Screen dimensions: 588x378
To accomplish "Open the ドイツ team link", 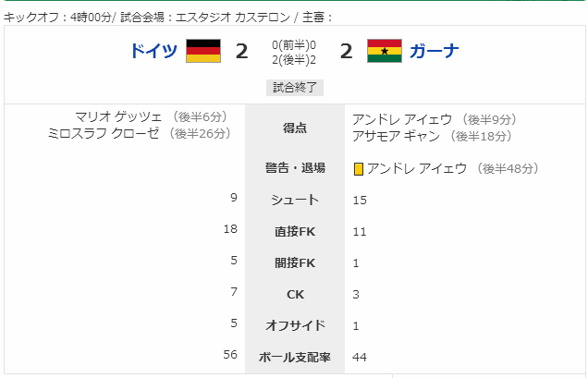I will 153,51.
